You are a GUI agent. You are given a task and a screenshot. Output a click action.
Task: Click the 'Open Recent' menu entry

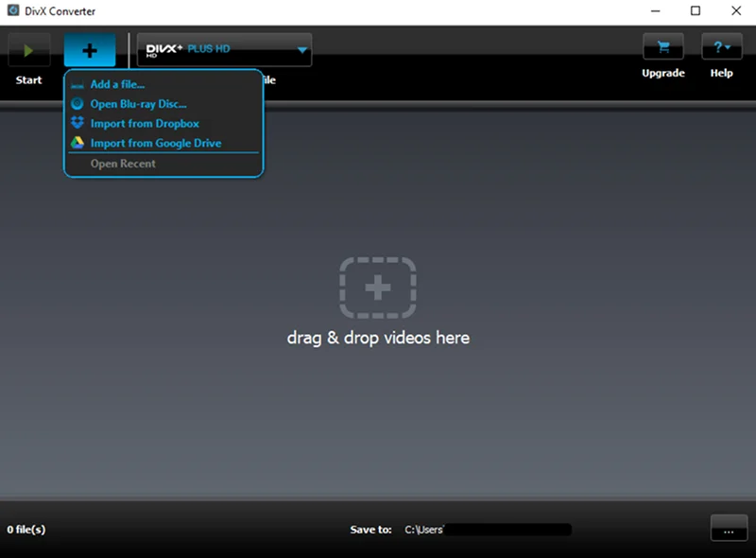point(163,164)
